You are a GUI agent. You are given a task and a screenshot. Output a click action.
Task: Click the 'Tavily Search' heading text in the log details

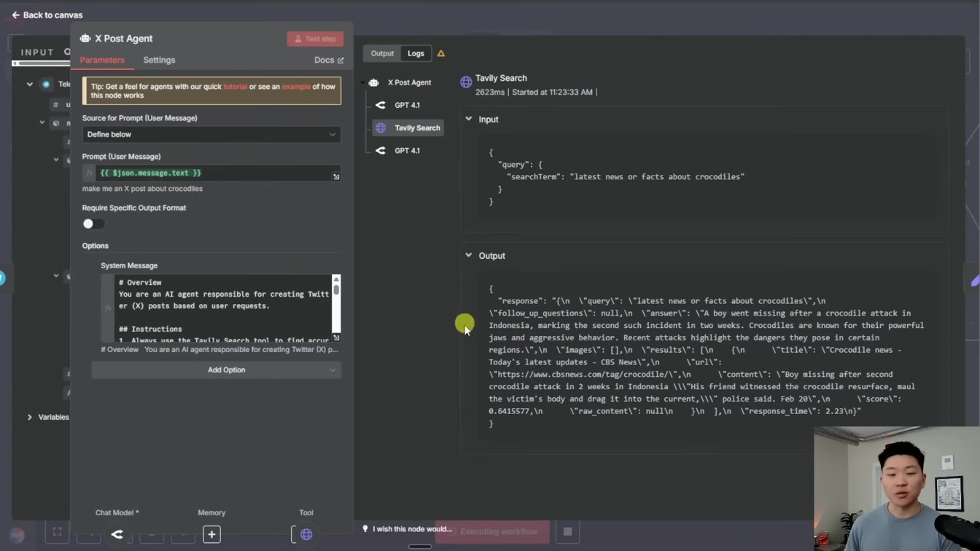(501, 78)
